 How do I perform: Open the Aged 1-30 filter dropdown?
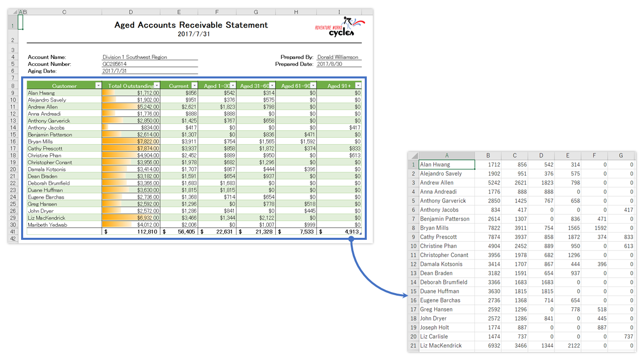point(232,86)
